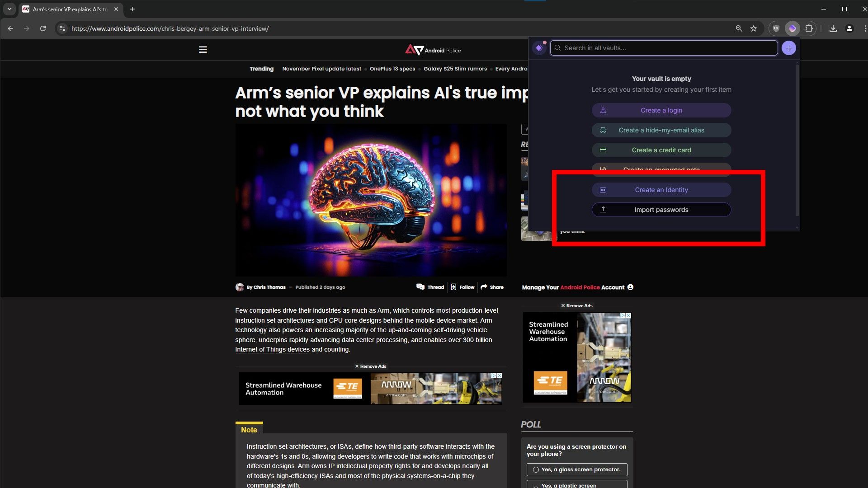This screenshot has height=488, width=868.
Task: Click the Proton Pass vault add button
Action: pyautogui.click(x=788, y=47)
